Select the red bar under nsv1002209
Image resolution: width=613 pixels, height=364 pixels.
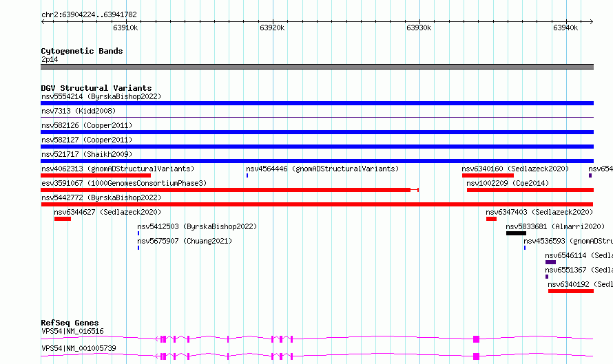pos(530,190)
